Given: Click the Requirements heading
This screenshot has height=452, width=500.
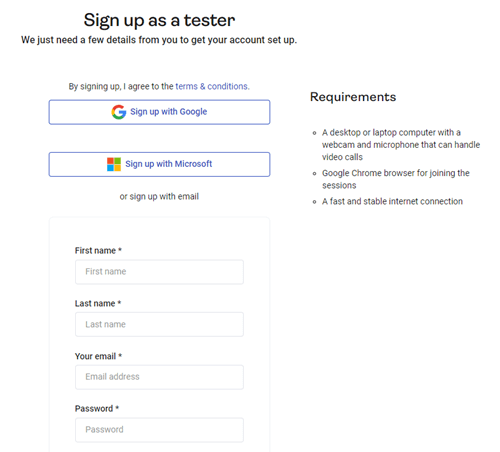Looking at the screenshot, I should 353,97.
